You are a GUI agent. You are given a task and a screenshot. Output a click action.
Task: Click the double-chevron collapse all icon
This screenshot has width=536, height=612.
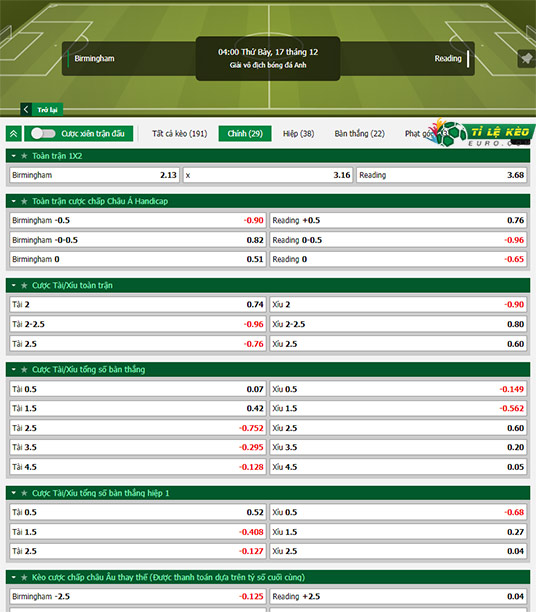[14, 133]
